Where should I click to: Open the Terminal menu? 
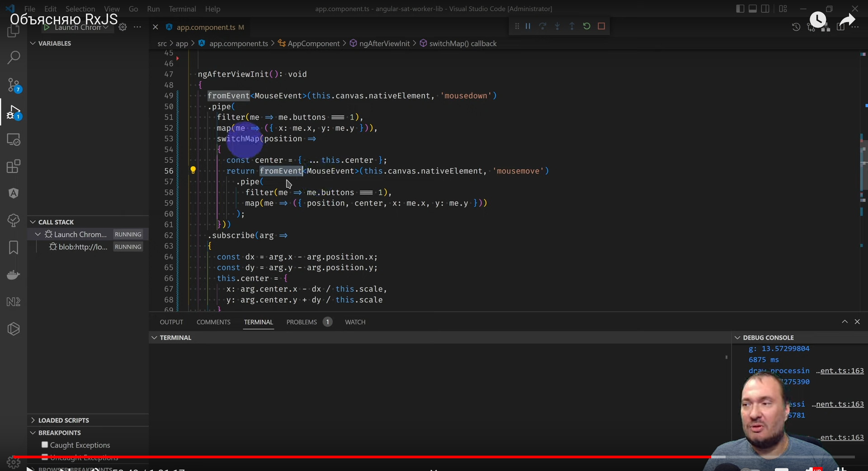point(182,9)
